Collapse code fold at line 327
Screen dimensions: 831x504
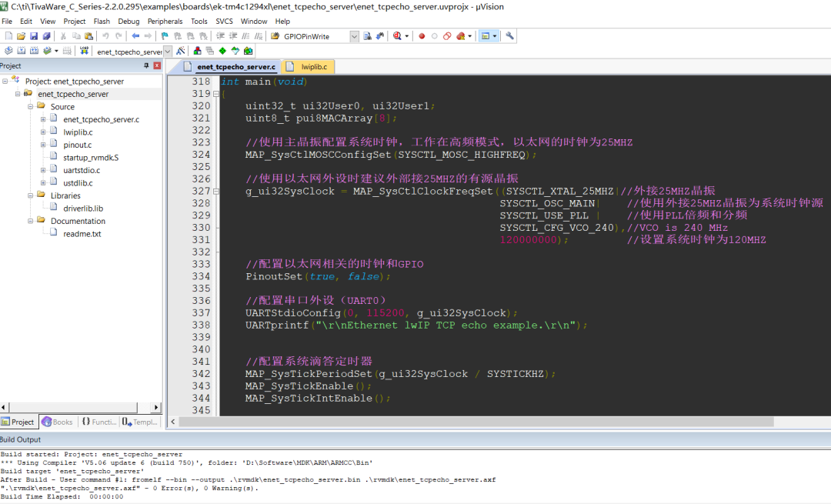[x=216, y=192]
